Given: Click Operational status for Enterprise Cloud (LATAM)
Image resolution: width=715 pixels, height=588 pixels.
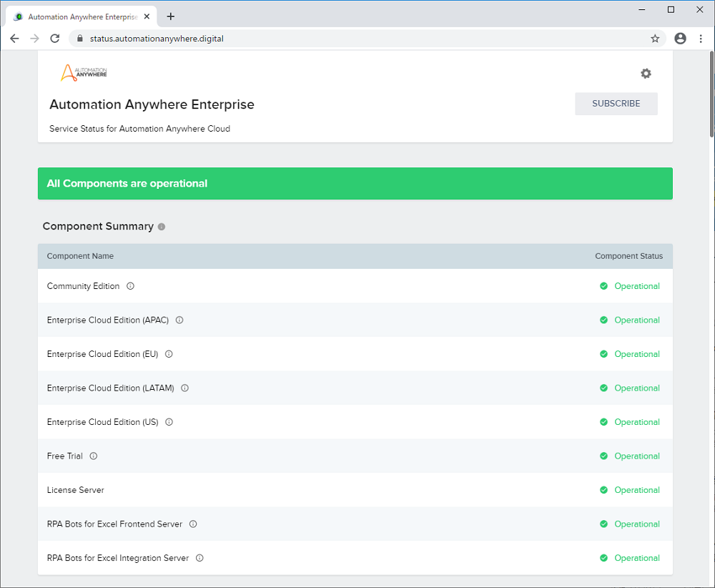Looking at the screenshot, I should (x=637, y=388).
